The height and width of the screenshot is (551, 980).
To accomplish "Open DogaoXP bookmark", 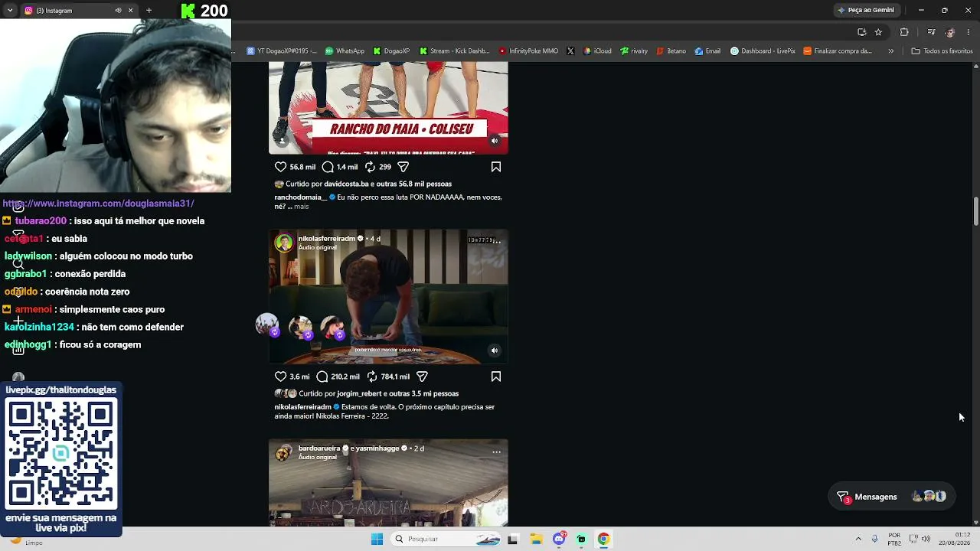I will pos(391,51).
